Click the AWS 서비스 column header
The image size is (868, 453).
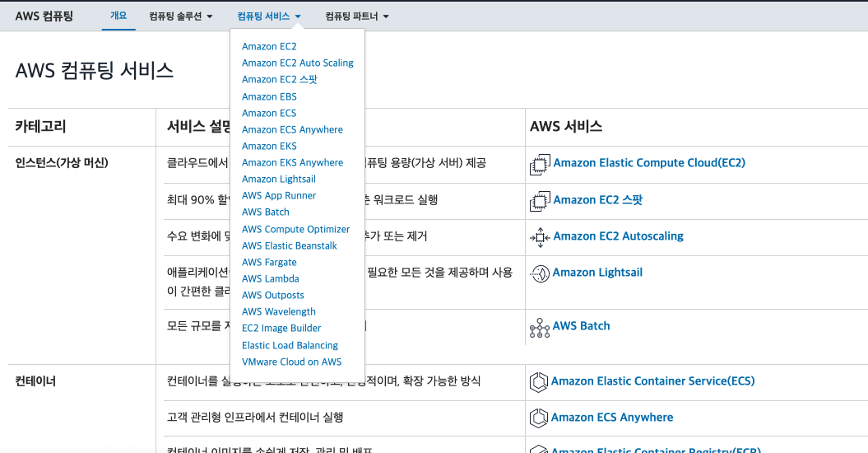point(566,126)
